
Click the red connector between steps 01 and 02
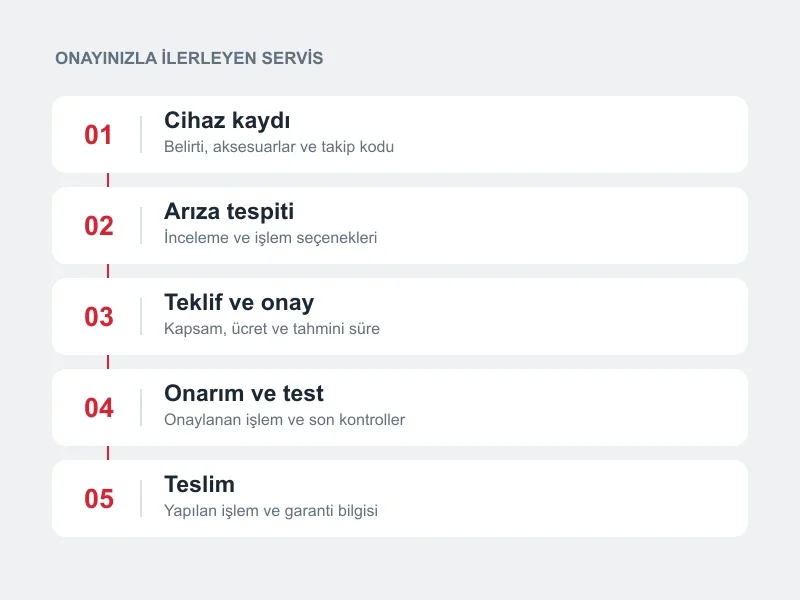108,180
